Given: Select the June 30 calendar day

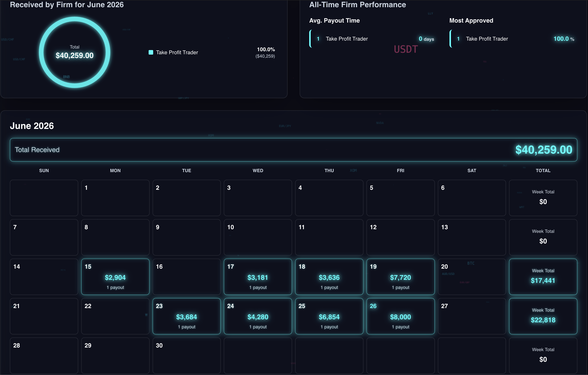Looking at the screenshot, I should (187, 355).
